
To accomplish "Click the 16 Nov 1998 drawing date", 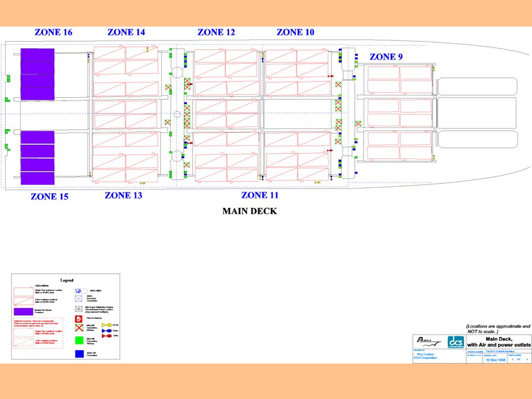I will [x=495, y=360].
